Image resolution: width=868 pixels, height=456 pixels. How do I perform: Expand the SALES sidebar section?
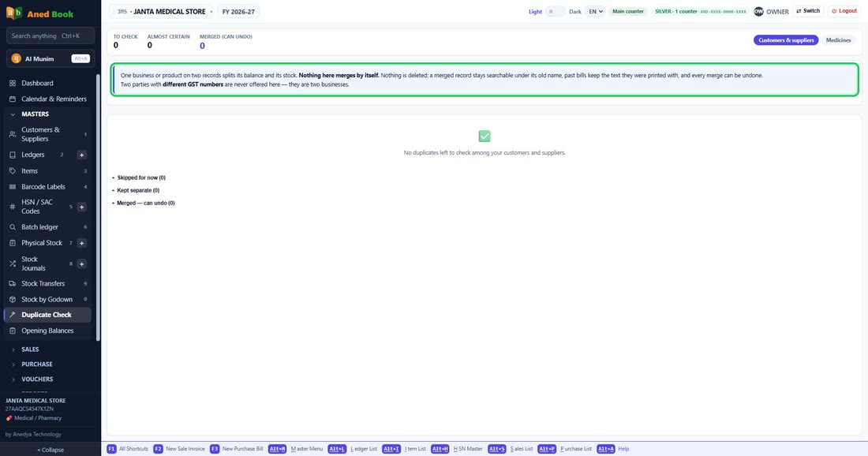47,349
